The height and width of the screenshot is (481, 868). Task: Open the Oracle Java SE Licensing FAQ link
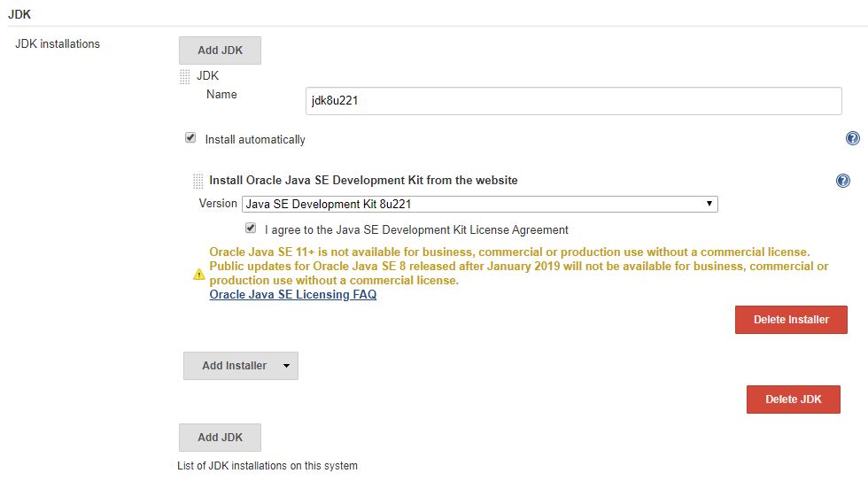point(293,294)
